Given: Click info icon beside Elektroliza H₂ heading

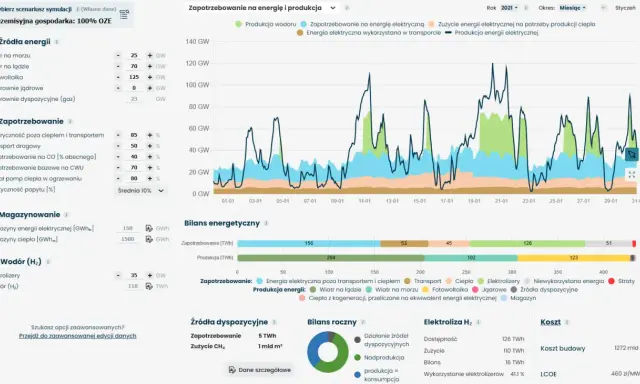Looking at the screenshot, I should 478,322.
